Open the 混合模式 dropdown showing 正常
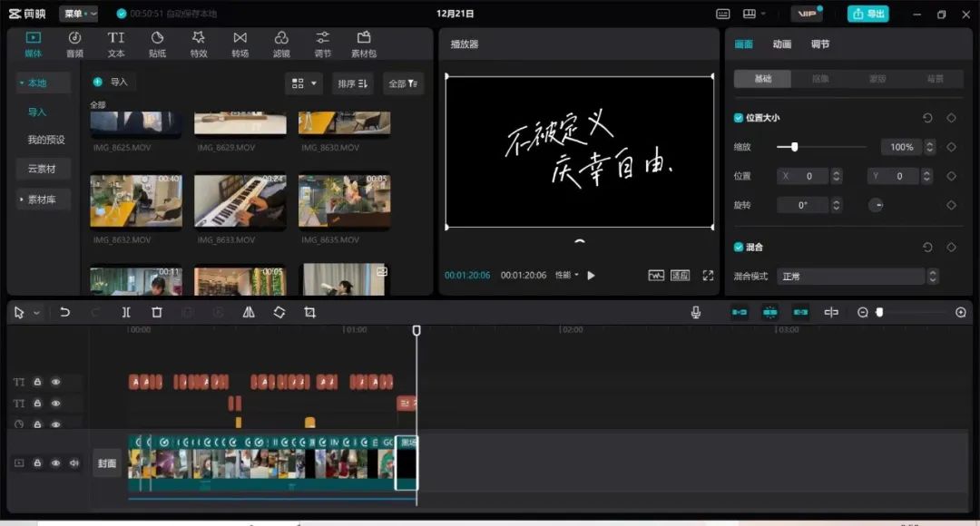 pyautogui.click(x=850, y=276)
